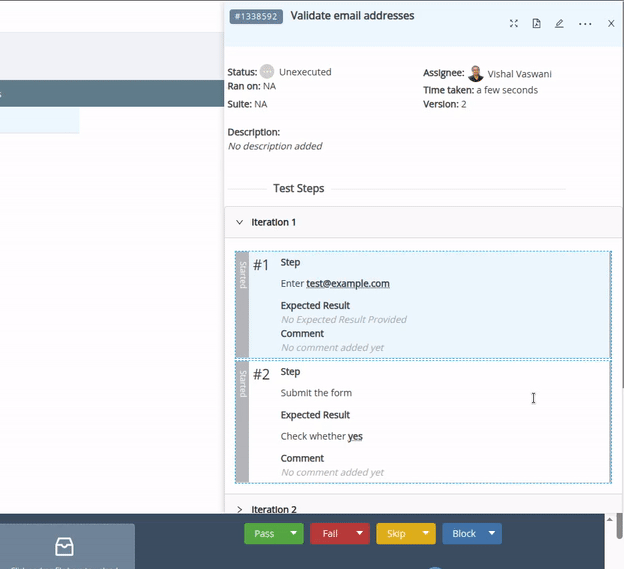
Task: Click the Unexecuted status circle icon
Action: point(267,72)
